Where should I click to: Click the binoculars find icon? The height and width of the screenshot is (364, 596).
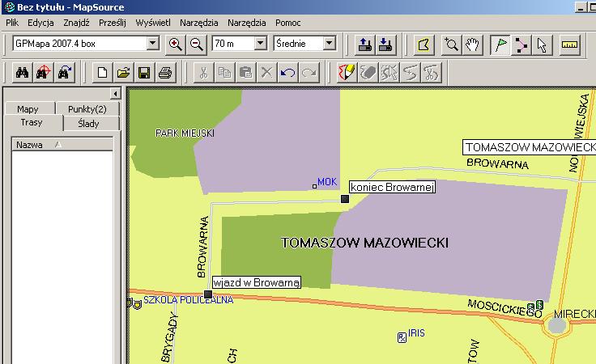(x=23, y=73)
